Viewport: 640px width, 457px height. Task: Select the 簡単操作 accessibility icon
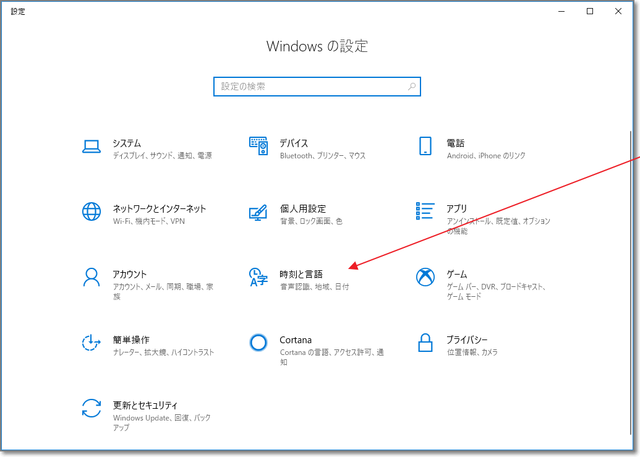pyautogui.click(x=92, y=343)
